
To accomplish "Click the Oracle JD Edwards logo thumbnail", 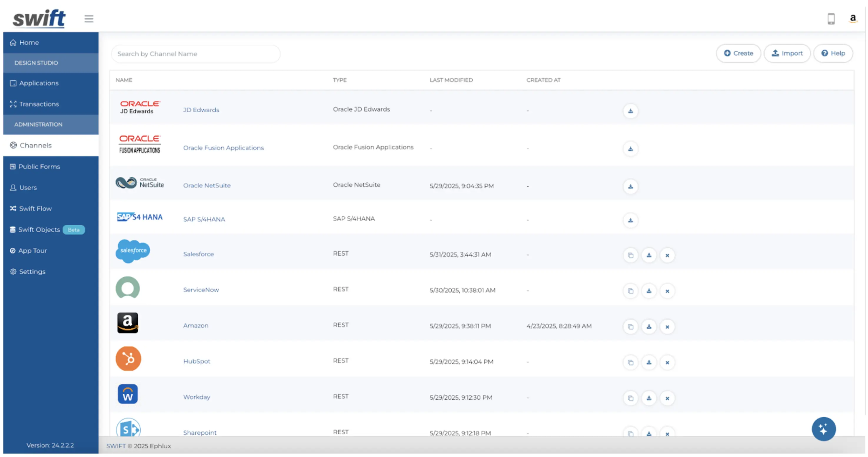I will 140,107.
